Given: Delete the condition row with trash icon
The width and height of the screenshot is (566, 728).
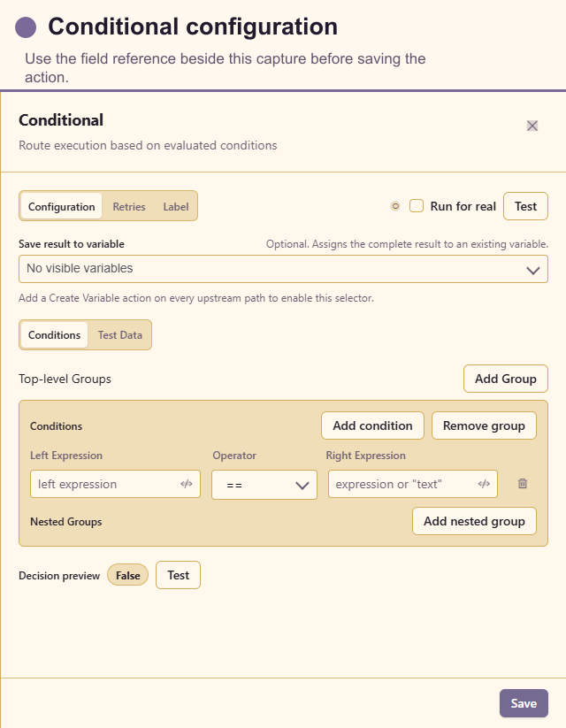Looking at the screenshot, I should coord(523,483).
